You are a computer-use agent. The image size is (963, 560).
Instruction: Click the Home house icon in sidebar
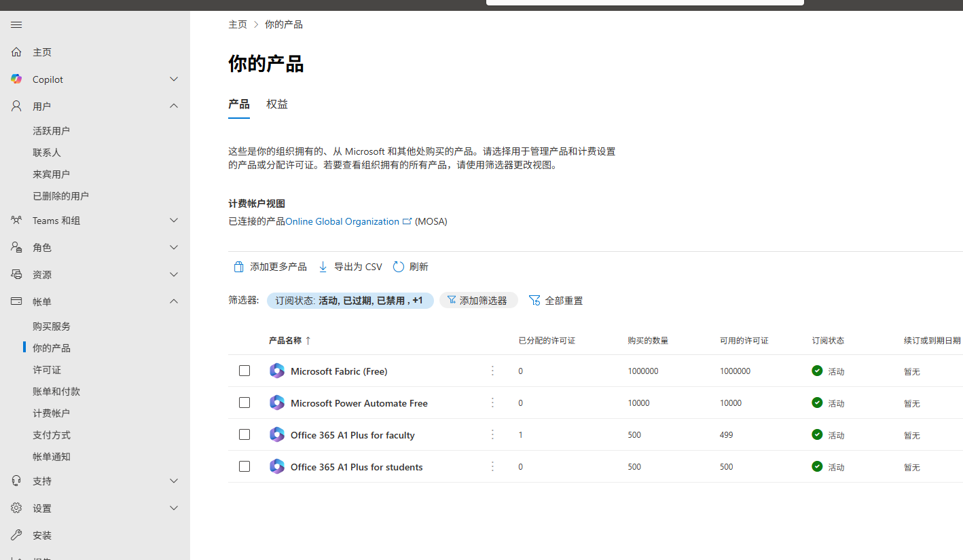(x=16, y=52)
